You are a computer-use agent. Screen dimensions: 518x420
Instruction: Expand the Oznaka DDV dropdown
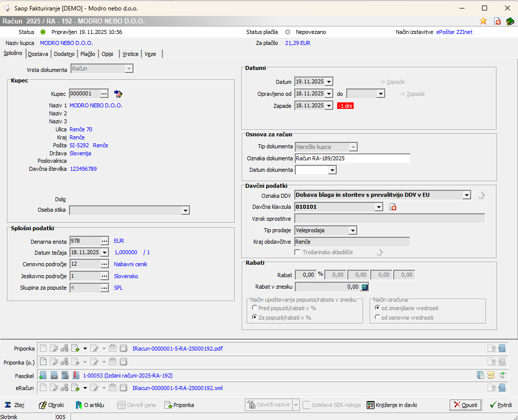[x=466, y=195]
